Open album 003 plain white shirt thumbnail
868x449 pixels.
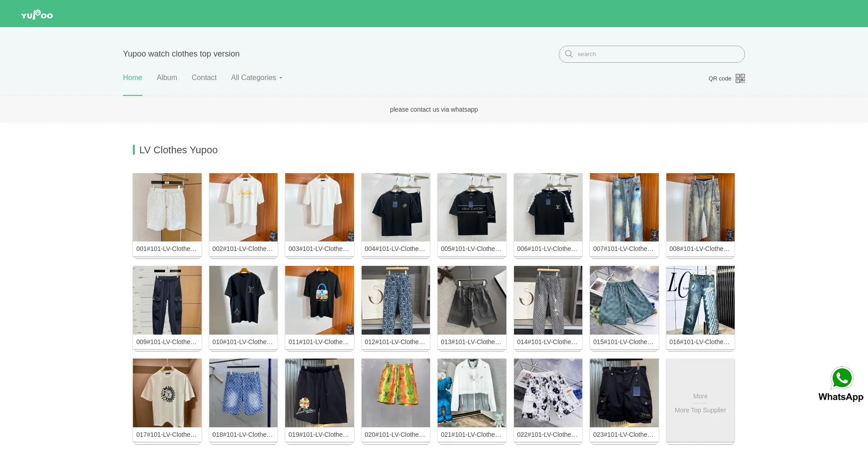(320, 207)
